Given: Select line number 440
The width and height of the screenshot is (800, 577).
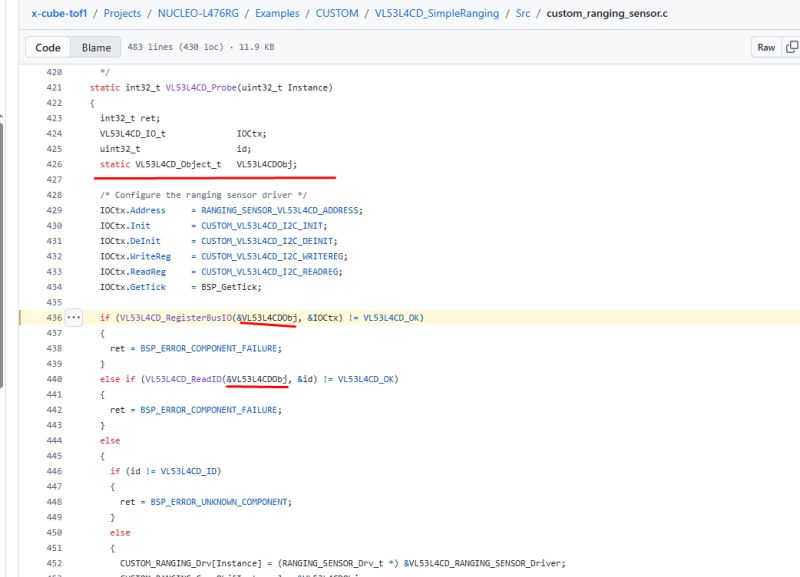Looking at the screenshot, I should click(x=53, y=380).
